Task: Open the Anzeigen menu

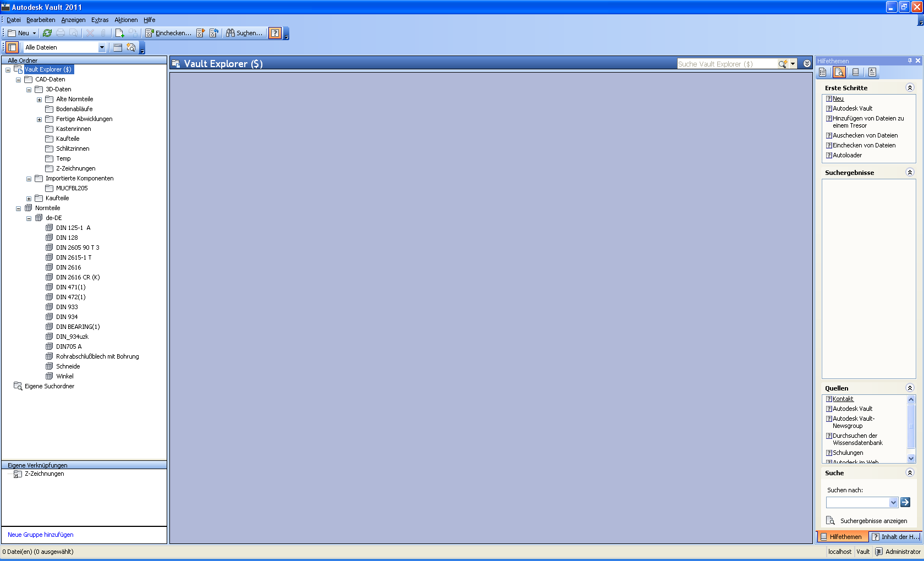Action: [73, 20]
